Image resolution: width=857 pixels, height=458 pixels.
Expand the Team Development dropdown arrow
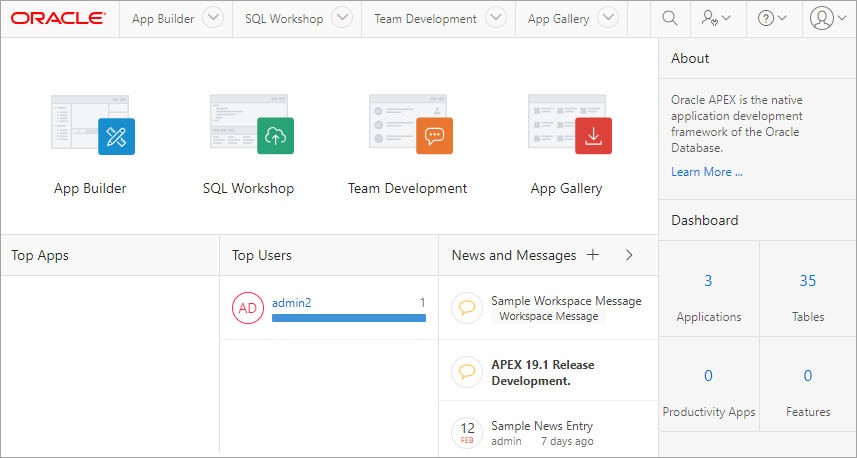[x=496, y=17]
